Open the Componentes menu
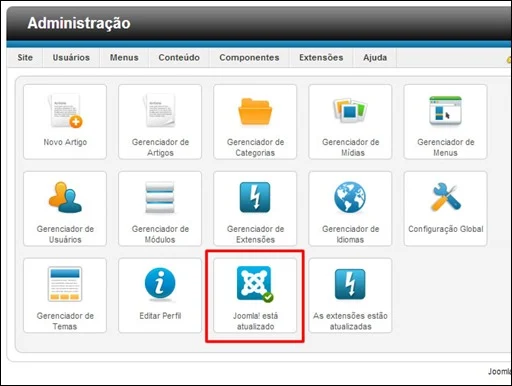The width and height of the screenshot is (512, 386). [249, 57]
